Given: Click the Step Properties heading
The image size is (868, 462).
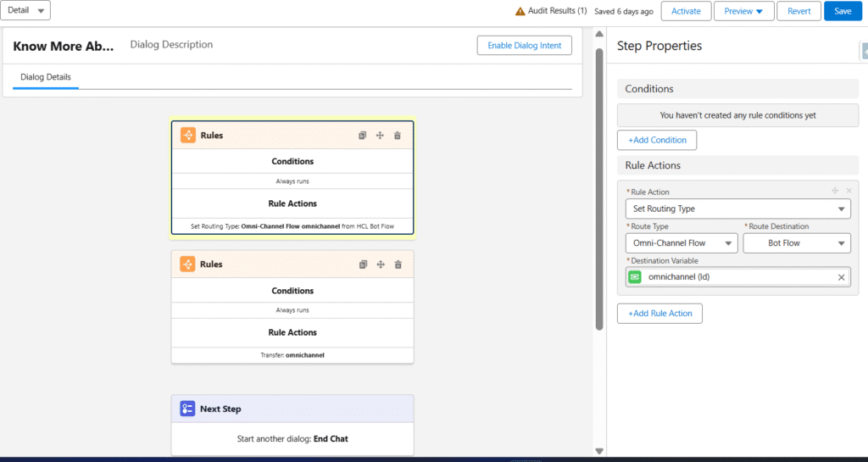Looking at the screenshot, I should 659,46.
